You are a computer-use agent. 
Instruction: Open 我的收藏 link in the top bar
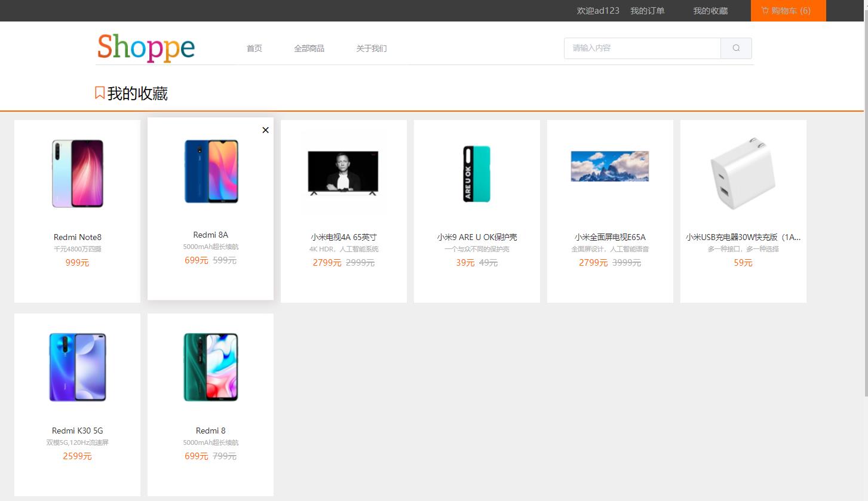click(710, 11)
